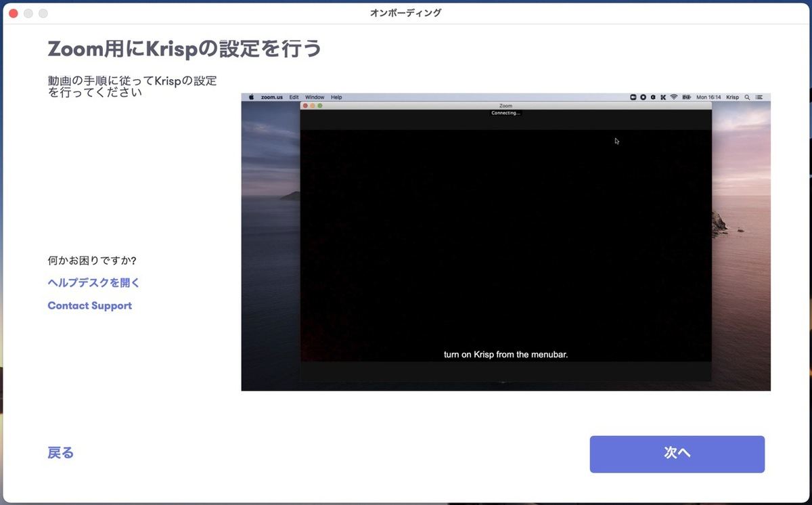Click the 動画の手順に従って instruction paragraph
This screenshot has height=505, width=812.
pos(132,87)
